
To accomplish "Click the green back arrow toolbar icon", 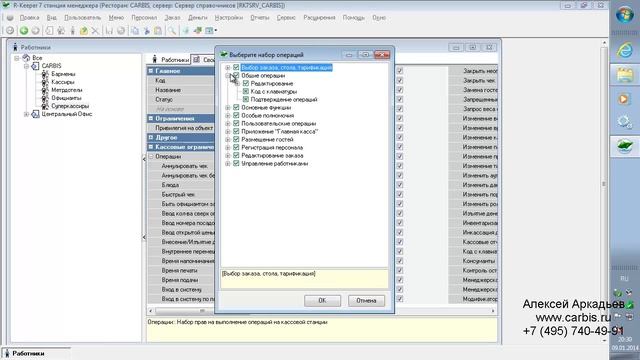I will 24,31.
